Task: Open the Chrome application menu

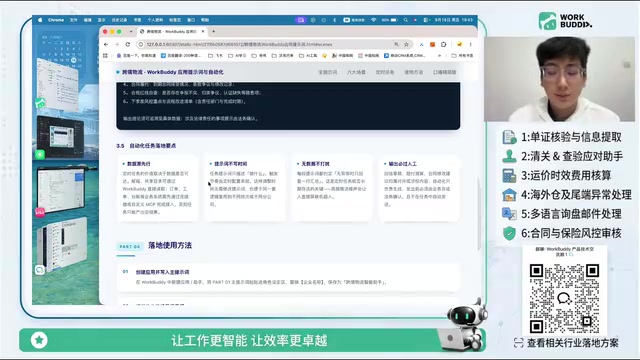Action: tap(56, 20)
